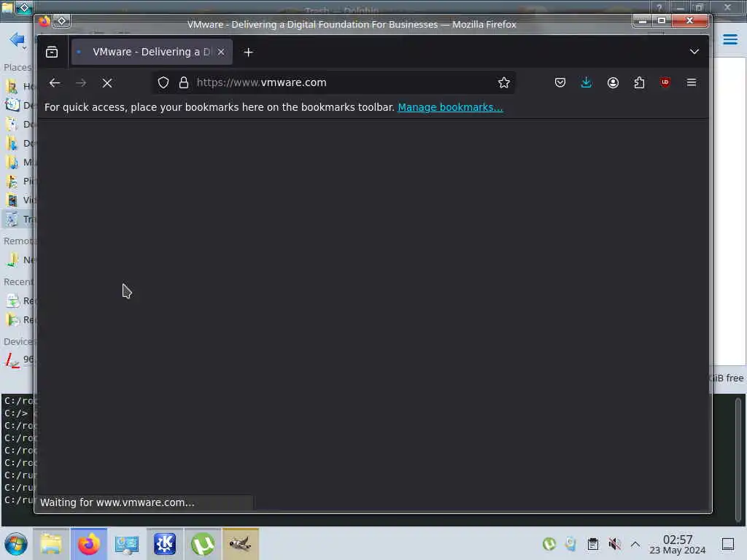Open KDE application in taskbar

click(x=165, y=544)
